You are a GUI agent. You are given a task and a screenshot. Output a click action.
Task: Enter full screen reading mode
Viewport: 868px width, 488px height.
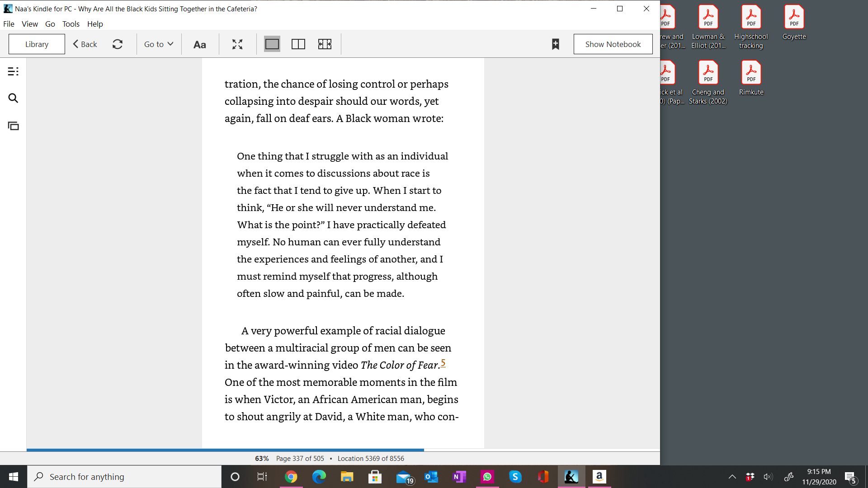[237, 44]
